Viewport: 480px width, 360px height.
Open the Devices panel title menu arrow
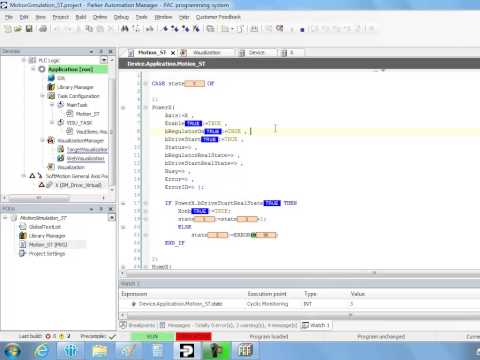click(x=91, y=52)
